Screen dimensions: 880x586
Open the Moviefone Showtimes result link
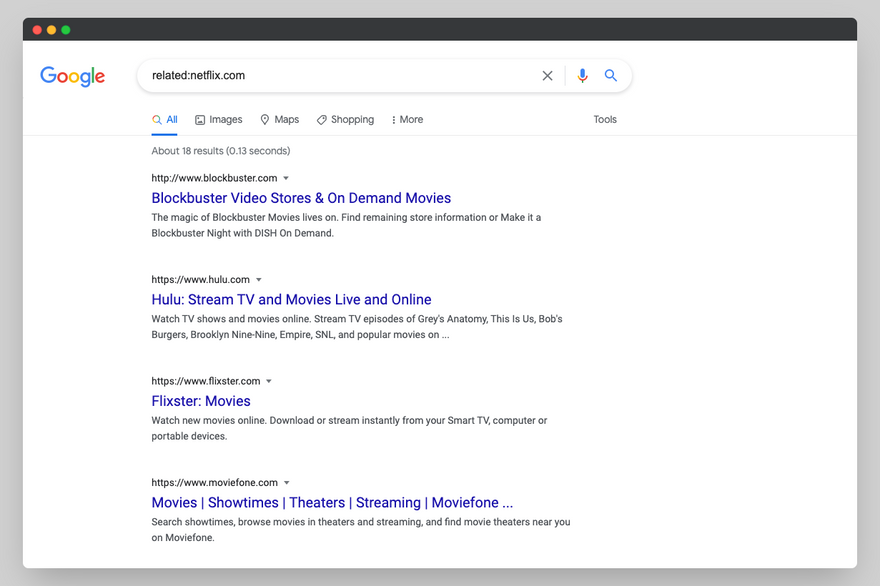coord(332,503)
